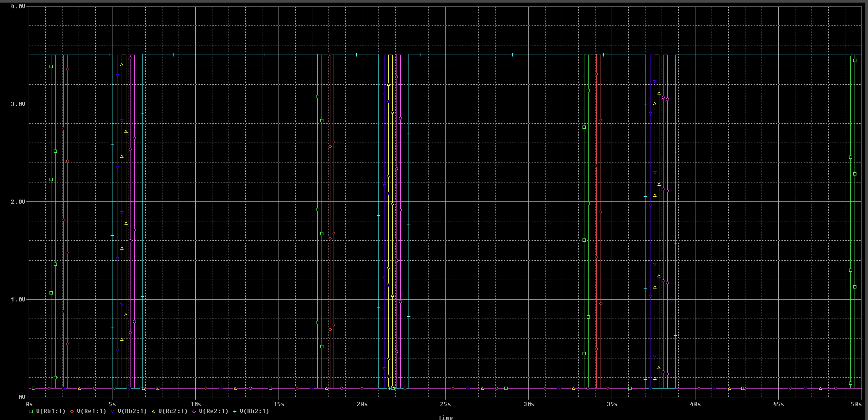Select the V(Rh2:1) trace label in legend
This screenshot has width=868, height=420.
(x=254, y=411)
